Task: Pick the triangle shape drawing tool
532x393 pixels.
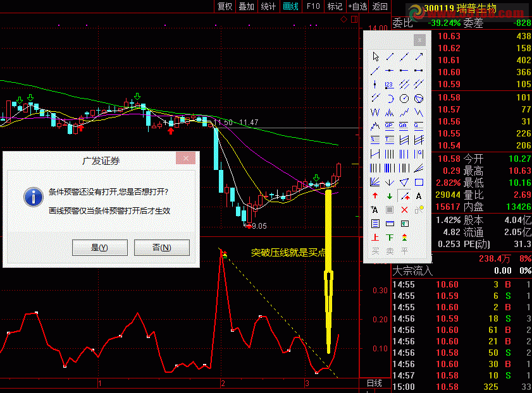Action: (404, 182)
